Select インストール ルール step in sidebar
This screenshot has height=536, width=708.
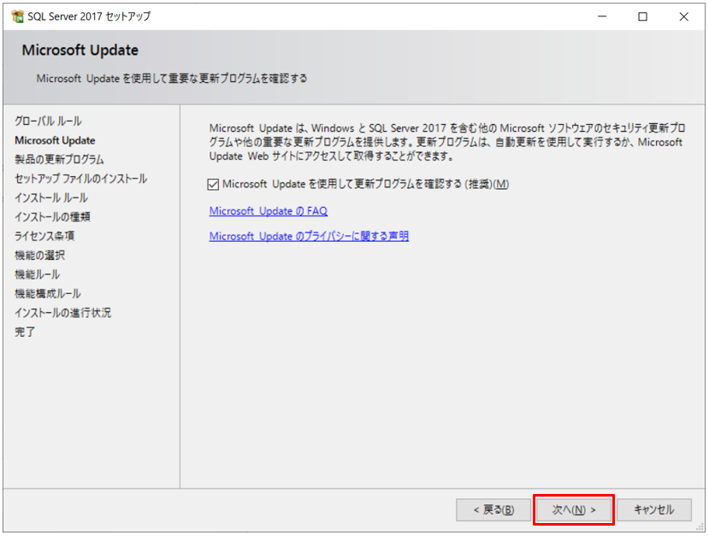tap(51, 198)
